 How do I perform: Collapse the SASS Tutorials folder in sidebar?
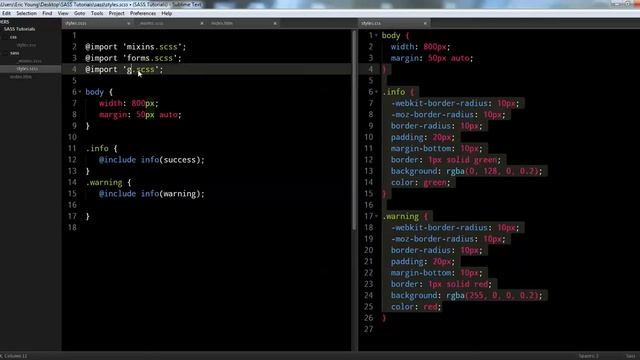[19, 29]
